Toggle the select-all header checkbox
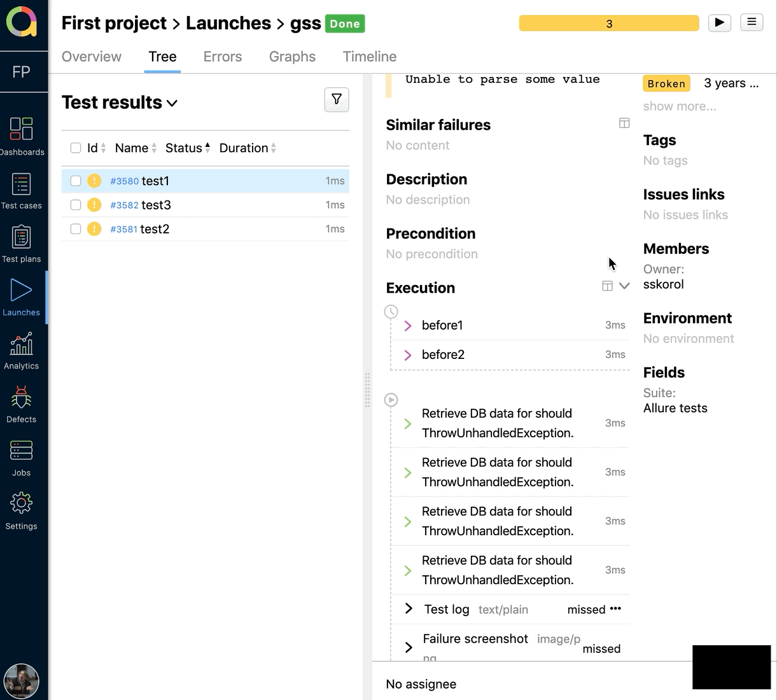 coord(76,148)
